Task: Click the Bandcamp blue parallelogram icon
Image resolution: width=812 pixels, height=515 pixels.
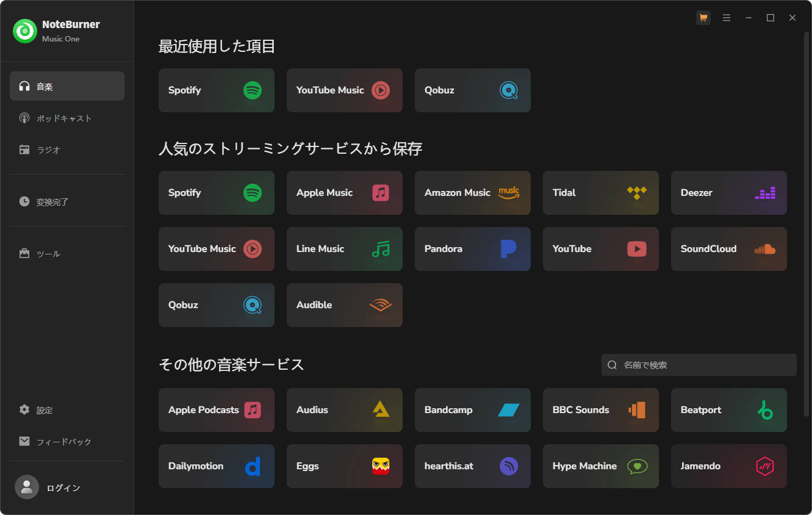Action: coord(509,410)
